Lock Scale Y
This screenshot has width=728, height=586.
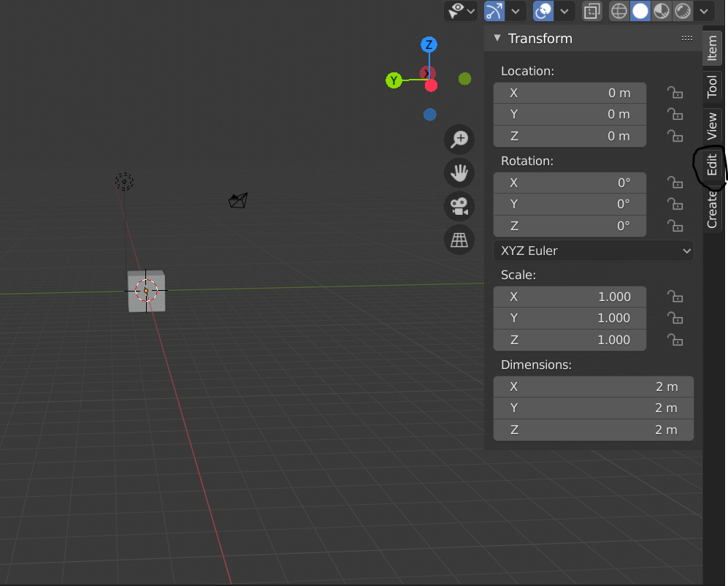[x=675, y=319]
